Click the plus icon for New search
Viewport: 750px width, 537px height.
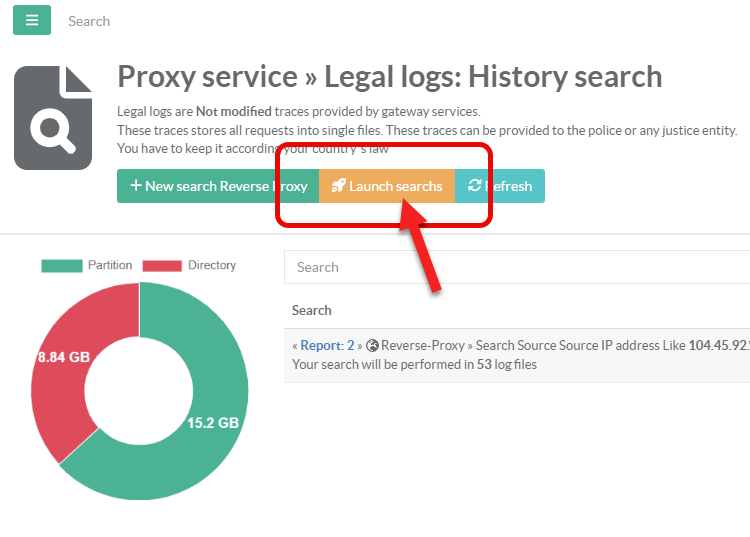click(136, 187)
